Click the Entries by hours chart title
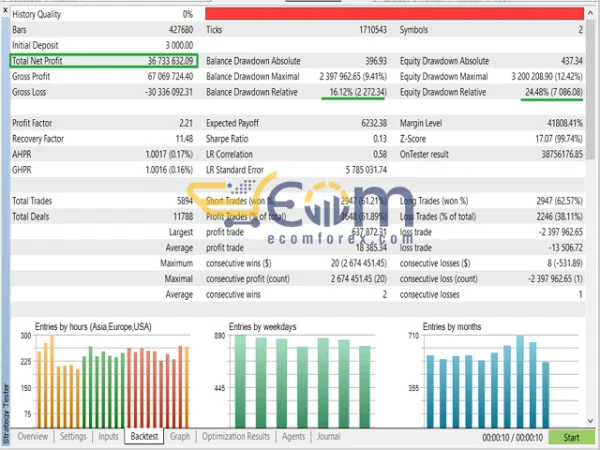Viewport: 600px width, 450px height. click(x=93, y=327)
